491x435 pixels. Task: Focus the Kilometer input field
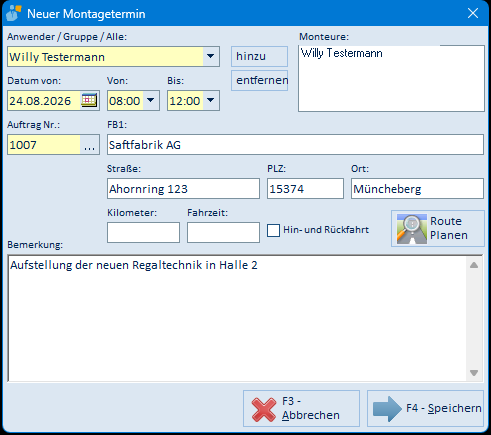[143, 232]
